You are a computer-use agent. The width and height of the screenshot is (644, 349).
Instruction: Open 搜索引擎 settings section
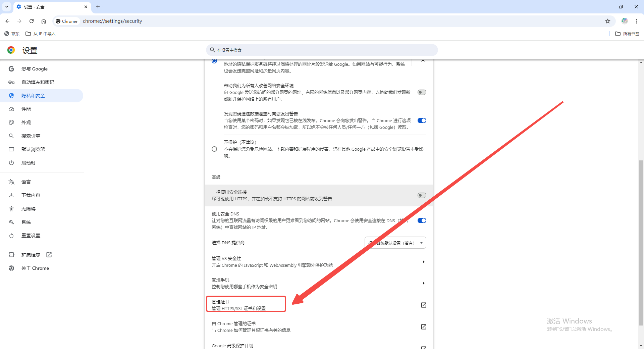click(42, 136)
